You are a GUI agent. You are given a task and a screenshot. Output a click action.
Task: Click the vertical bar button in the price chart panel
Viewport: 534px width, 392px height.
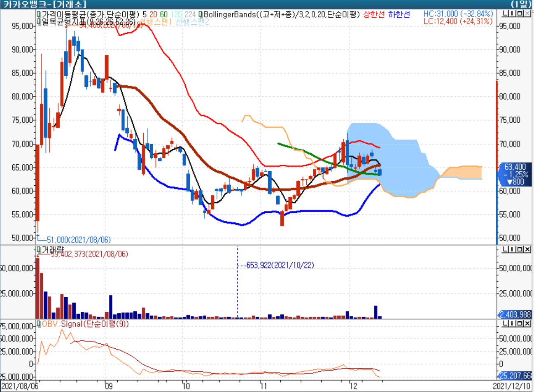click(513, 14)
